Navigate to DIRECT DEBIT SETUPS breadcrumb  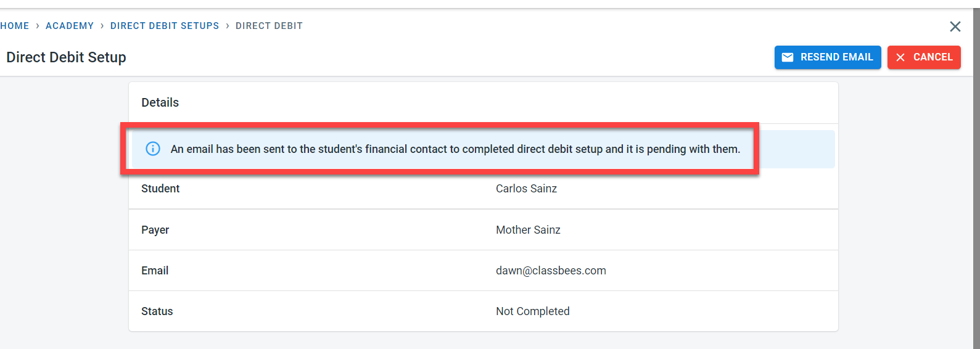click(x=165, y=26)
